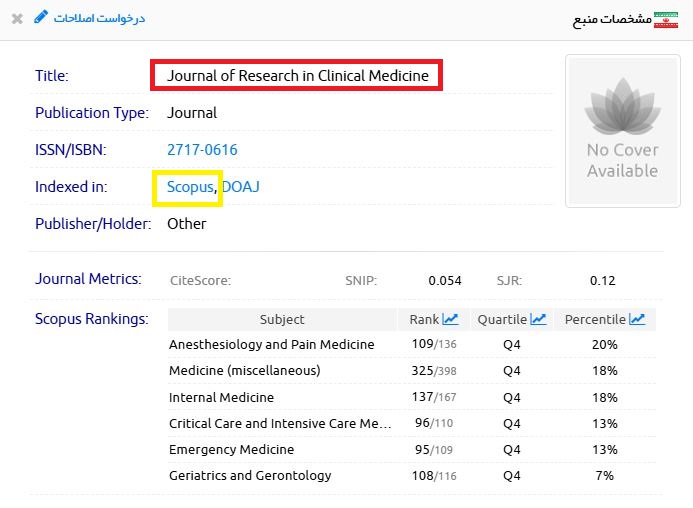Click the SJR value 0.12
The height and width of the screenshot is (508, 693).
click(x=602, y=280)
